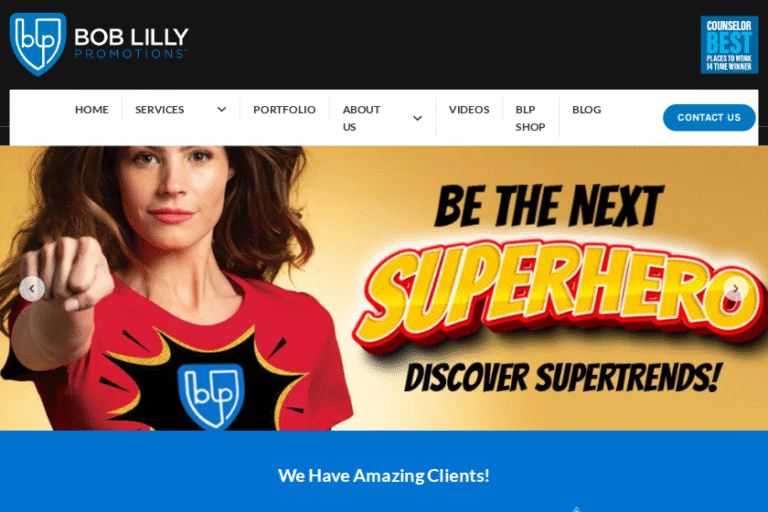Advance carousel with the right arrow
The image size is (768, 512).
tap(735, 289)
